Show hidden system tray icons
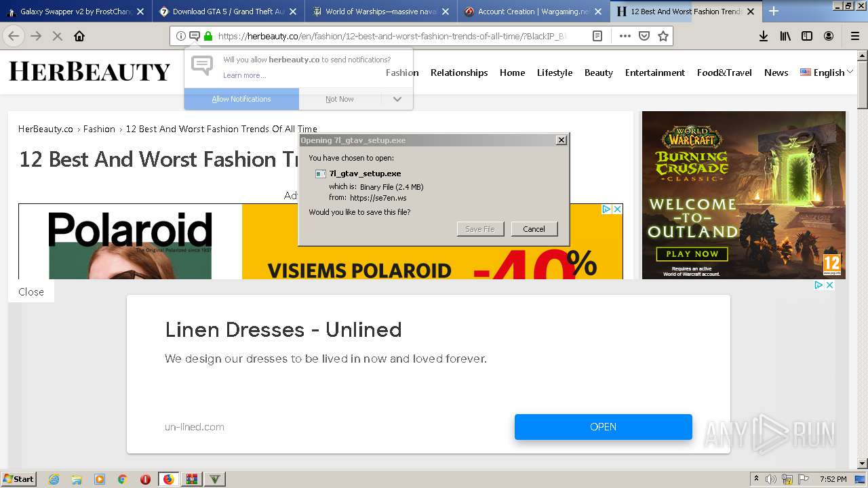The height and width of the screenshot is (488, 868). (756, 479)
